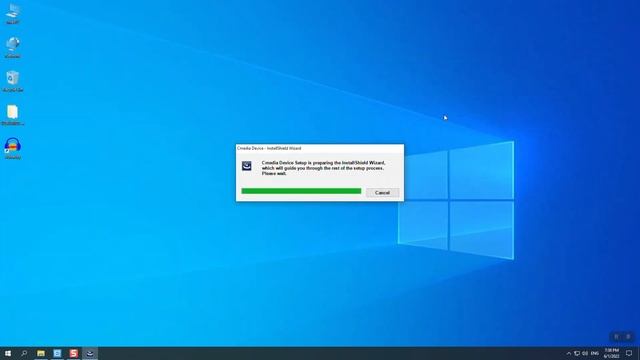Switch the ENG input language indicator
Image resolution: width=640 pixels, height=360 pixels.
coord(595,353)
